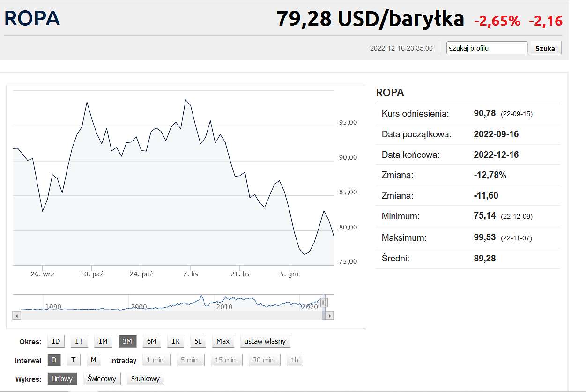Click the -2,16 change value
Viewport: 586px width, 392px height.
pyautogui.click(x=546, y=21)
